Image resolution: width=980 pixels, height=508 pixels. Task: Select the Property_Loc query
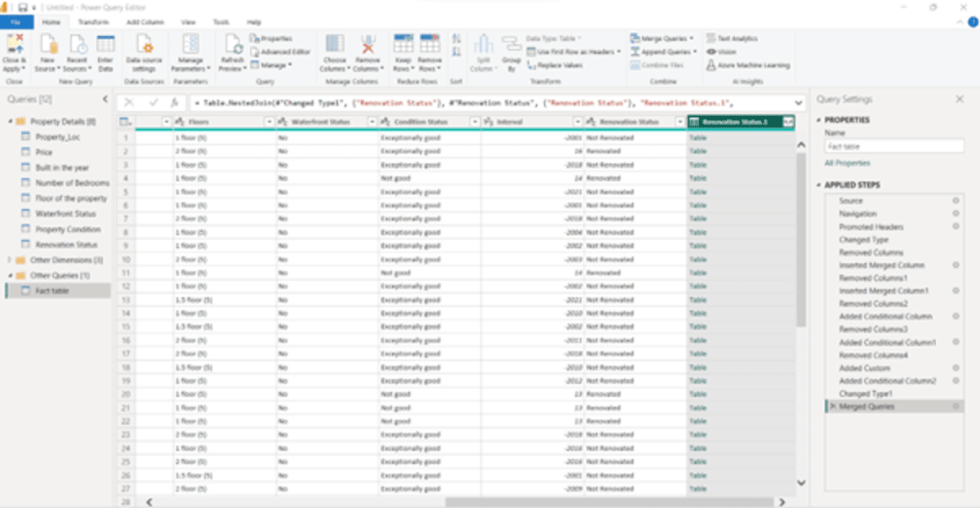click(58, 136)
